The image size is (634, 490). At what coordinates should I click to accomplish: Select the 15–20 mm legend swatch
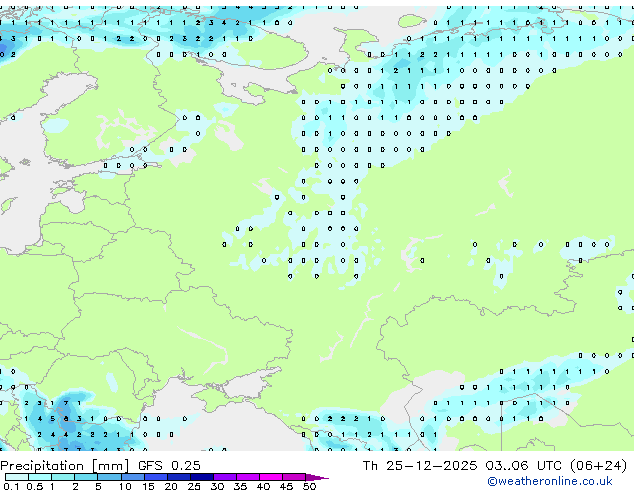click(x=156, y=477)
